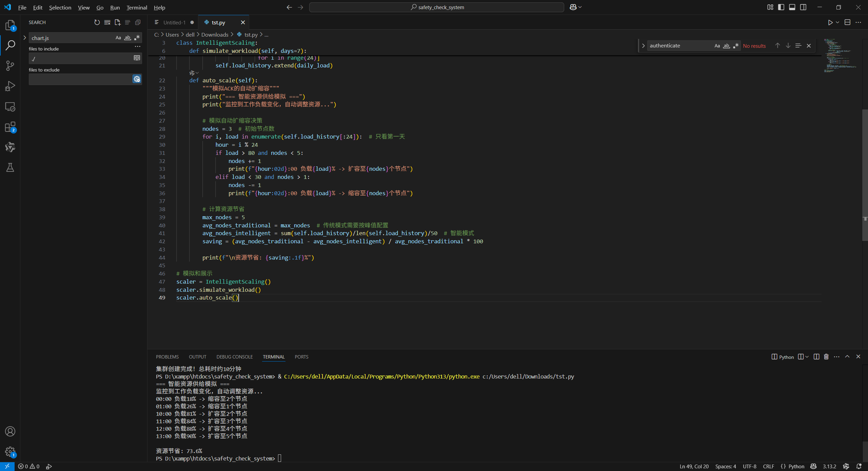868x471 pixels.
Task: Switch to PROBLEMS panel tab
Action: tap(167, 357)
